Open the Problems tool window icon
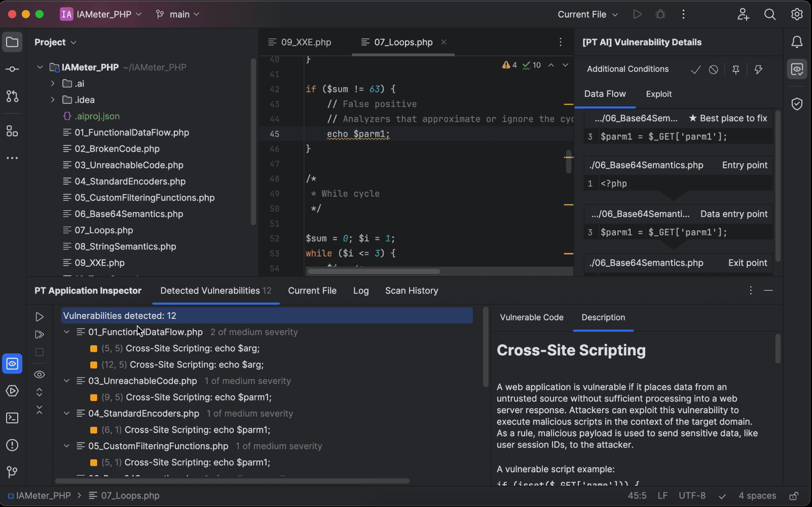This screenshot has height=507, width=812. tap(12, 445)
